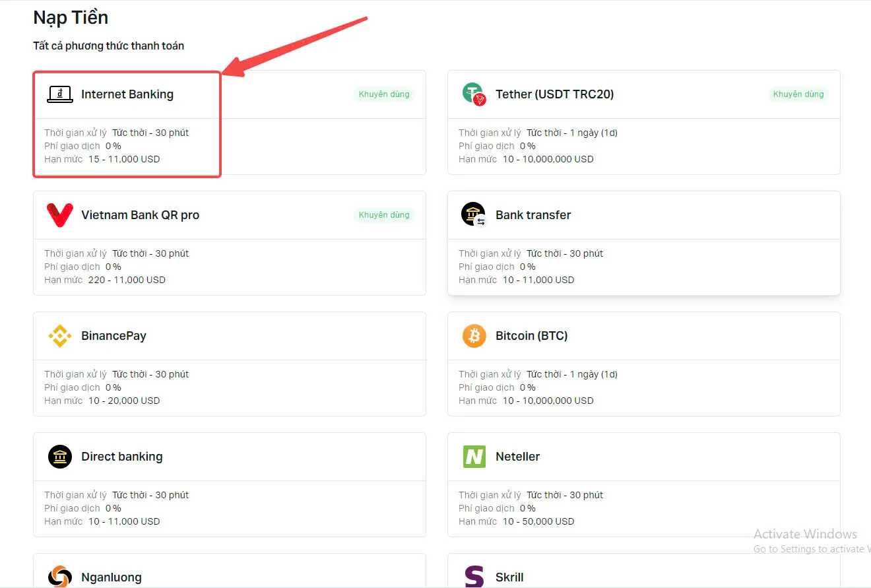Click Internet Banking limit 15 - 11,000 USD
Screen dimensions: 871x588
click(124, 159)
